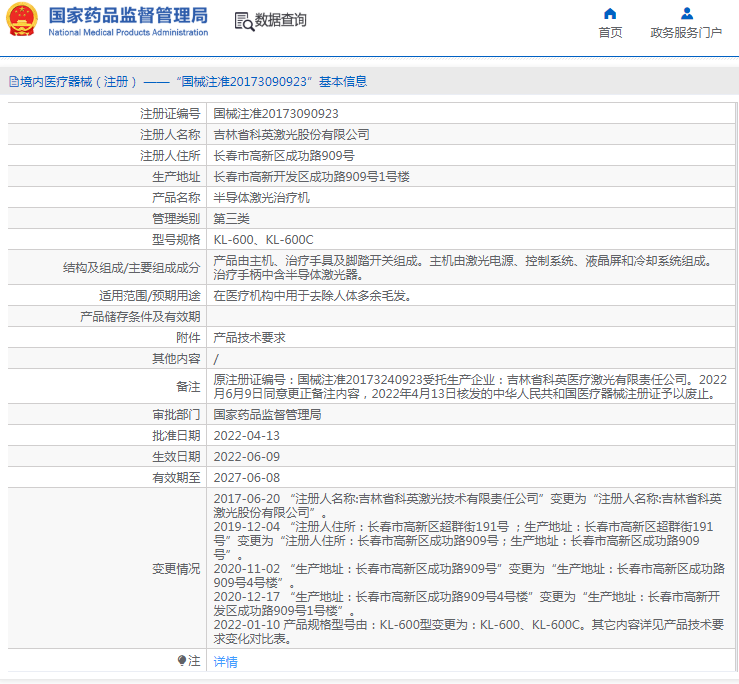Click National Medical Products Administration subtitle
The height and width of the screenshot is (684, 739).
[128, 33]
